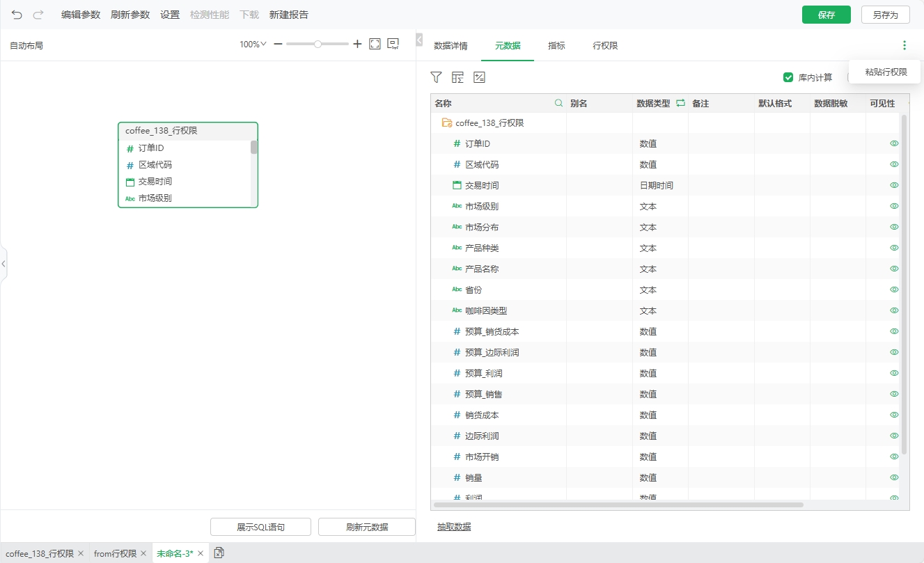Image resolution: width=924 pixels, height=563 pixels.
Task: Toggle visibility eye for 产品名称 row
Action: click(894, 269)
